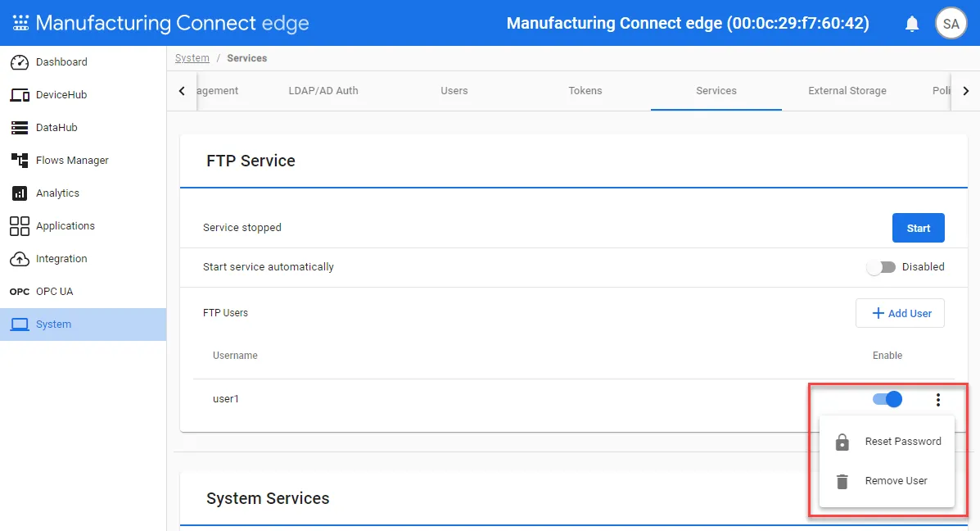
Task: Open the Applications section
Action: [x=84, y=226]
